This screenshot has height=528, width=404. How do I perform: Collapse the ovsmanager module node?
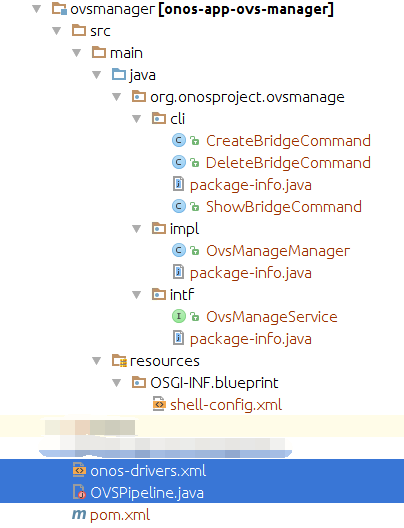point(37,9)
